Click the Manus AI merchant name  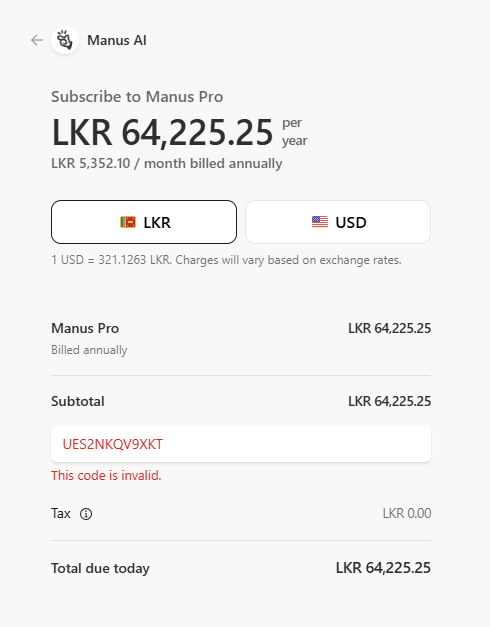(x=117, y=40)
